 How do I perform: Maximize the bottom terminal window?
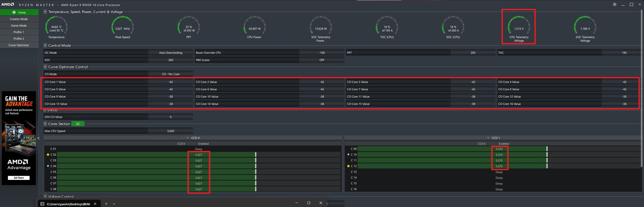(308, 203)
